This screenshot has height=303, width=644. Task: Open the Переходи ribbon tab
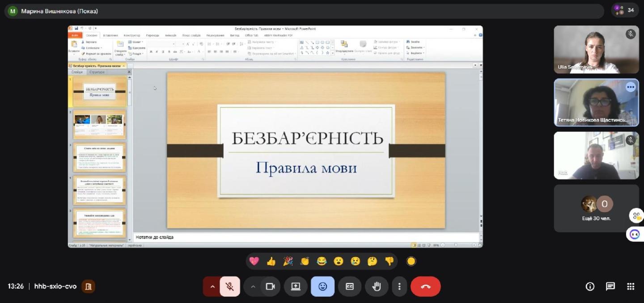point(153,35)
